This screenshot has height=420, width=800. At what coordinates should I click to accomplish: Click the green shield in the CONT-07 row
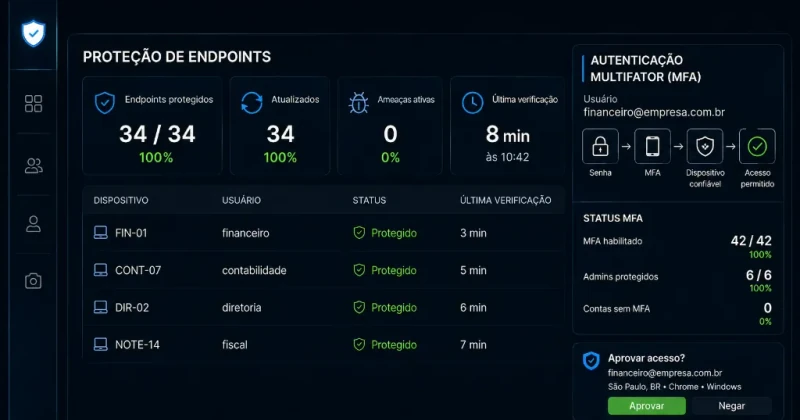359,270
